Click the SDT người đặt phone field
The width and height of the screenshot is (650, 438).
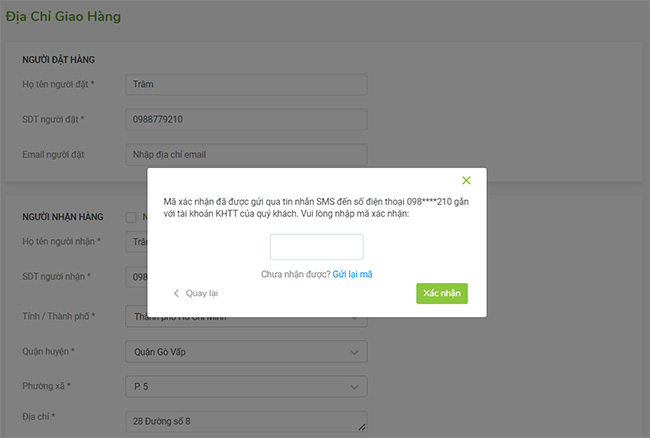coord(246,120)
